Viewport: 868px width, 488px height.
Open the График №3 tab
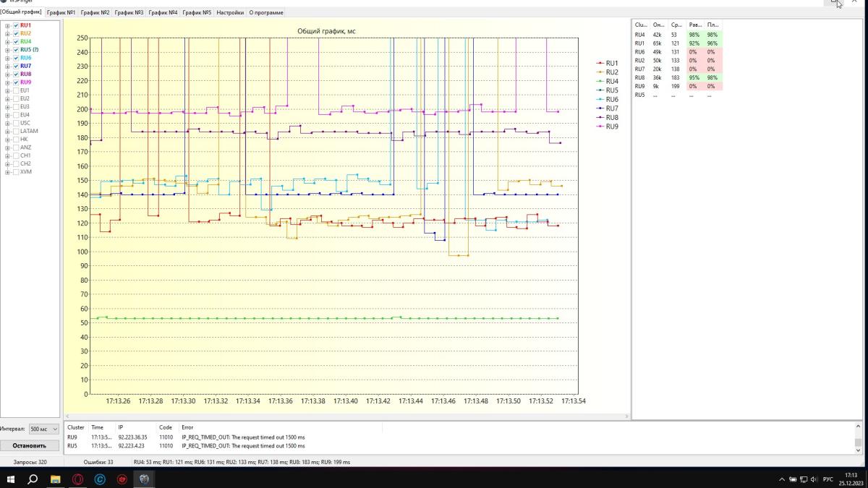[x=129, y=12]
